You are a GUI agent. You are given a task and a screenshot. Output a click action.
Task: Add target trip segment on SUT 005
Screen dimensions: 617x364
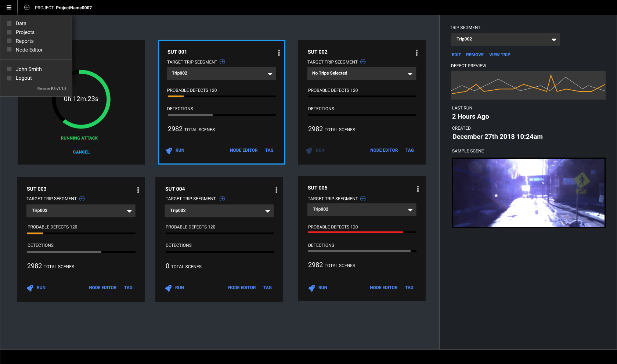pyautogui.click(x=363, y=199)
